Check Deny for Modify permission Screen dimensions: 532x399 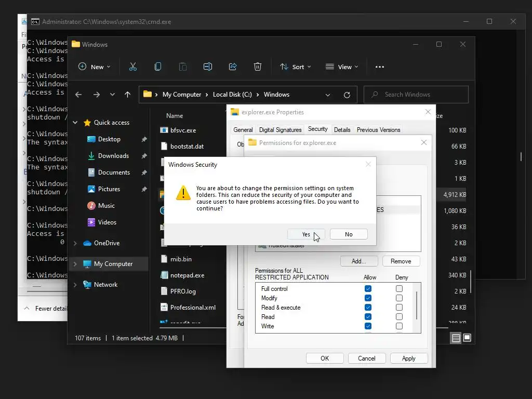tap(399, 298)
